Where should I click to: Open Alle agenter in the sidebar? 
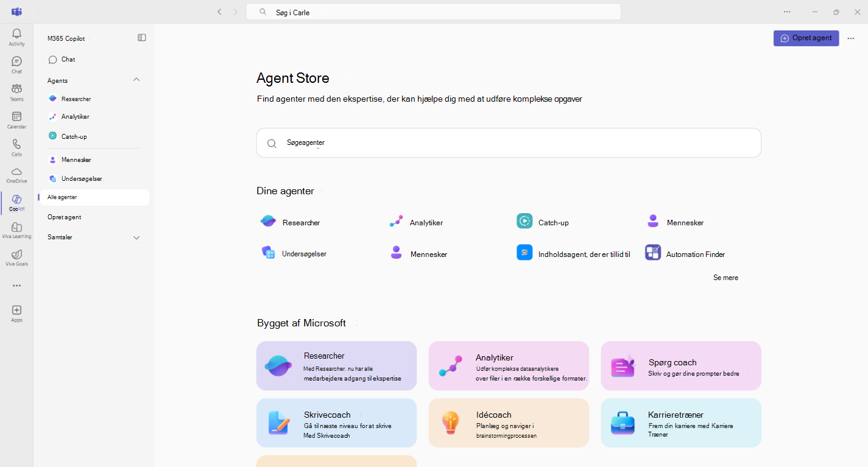coord(94,197)
